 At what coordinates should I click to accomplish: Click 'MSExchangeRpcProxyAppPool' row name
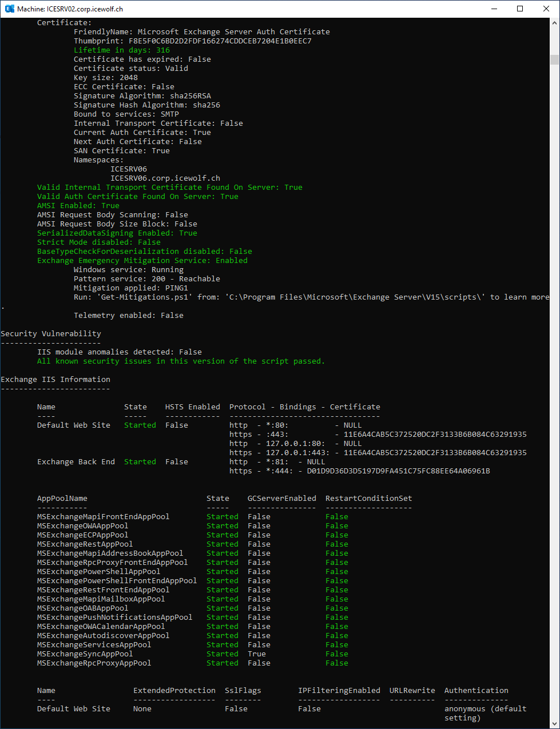click(x=94, y=663)
